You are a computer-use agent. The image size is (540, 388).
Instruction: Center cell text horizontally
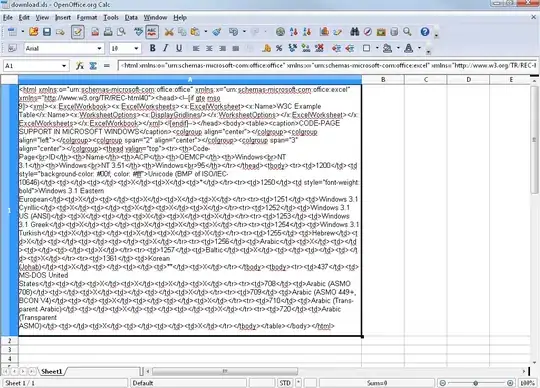tap(209, 48)
